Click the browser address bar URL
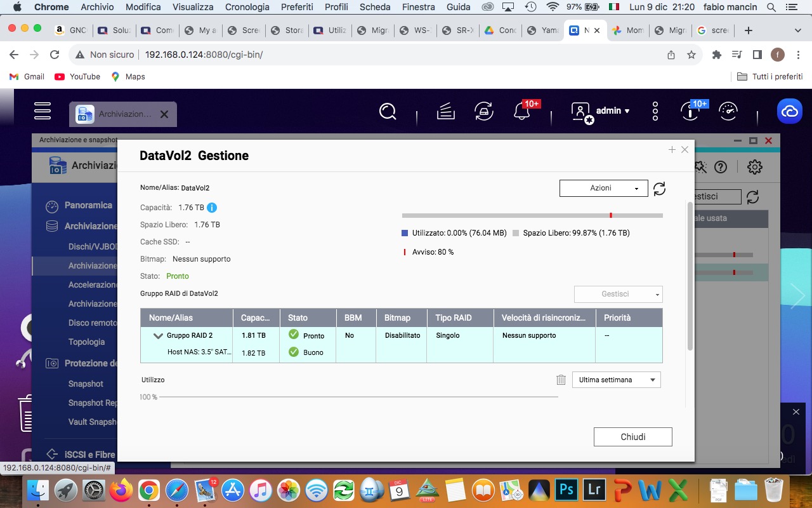 (204, 55)
